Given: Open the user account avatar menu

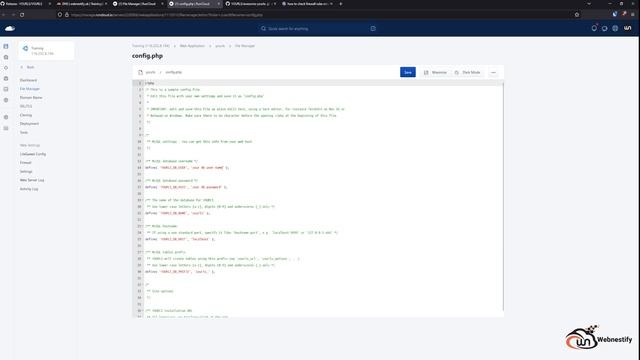Looking at the screenshot, I should [x=628, y=28].
